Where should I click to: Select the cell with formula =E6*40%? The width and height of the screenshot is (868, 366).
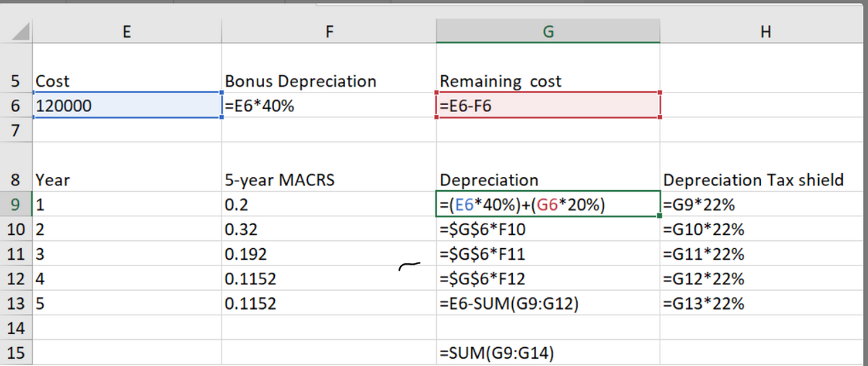click(329, 106)
